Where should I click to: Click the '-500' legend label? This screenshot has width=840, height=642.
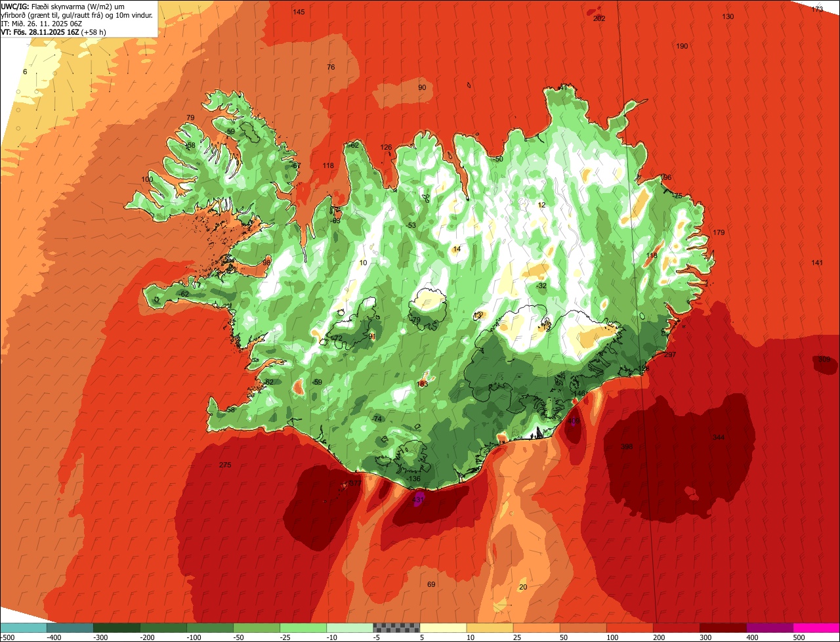(x=8, y=637)
